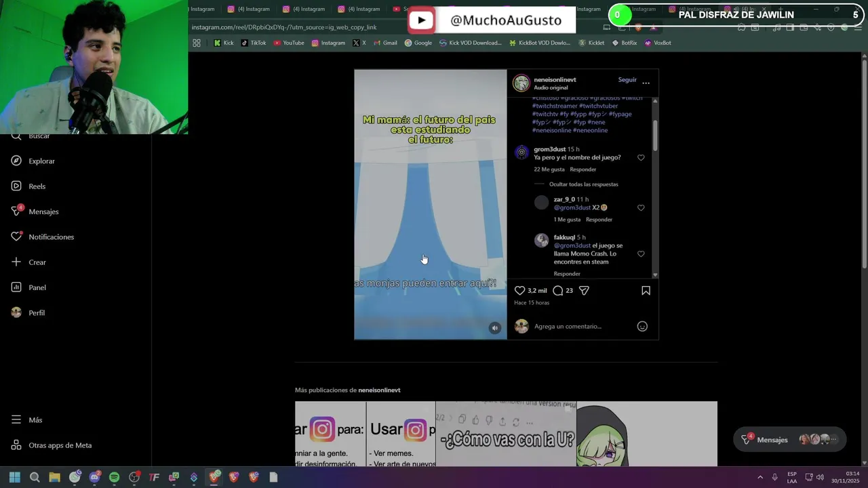Image resolution: width=868 pixels, height=488 pixels.
Task: Show hidden system tray icons
Action: coord(759,477)
